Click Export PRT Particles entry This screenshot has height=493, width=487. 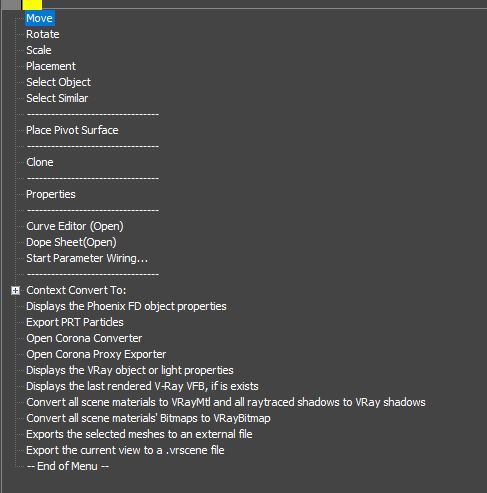(x=75, y=322)
